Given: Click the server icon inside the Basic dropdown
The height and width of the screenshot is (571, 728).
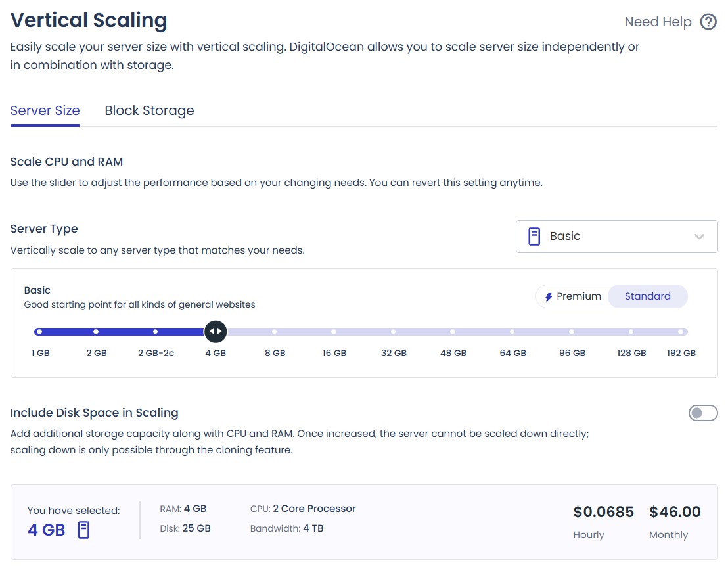Looking at the screenshot, I should click(x=534, y=236).
